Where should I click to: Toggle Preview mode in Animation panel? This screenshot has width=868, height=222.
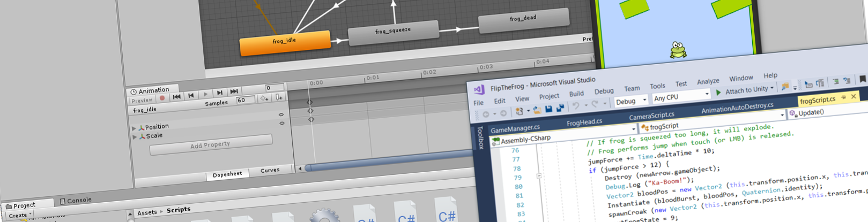[142, 101]
